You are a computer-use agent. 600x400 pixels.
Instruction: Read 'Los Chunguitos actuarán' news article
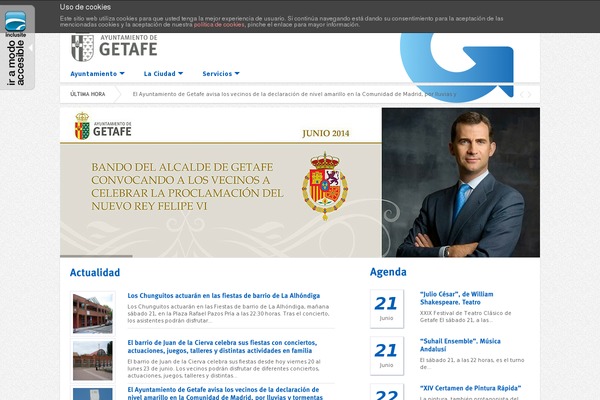(x=223, y=296)
